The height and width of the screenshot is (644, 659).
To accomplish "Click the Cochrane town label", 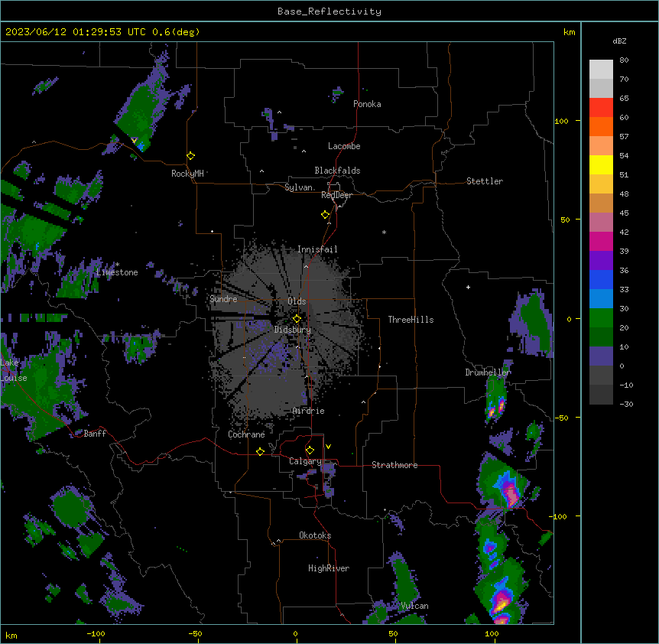I will tap(246, 434).
